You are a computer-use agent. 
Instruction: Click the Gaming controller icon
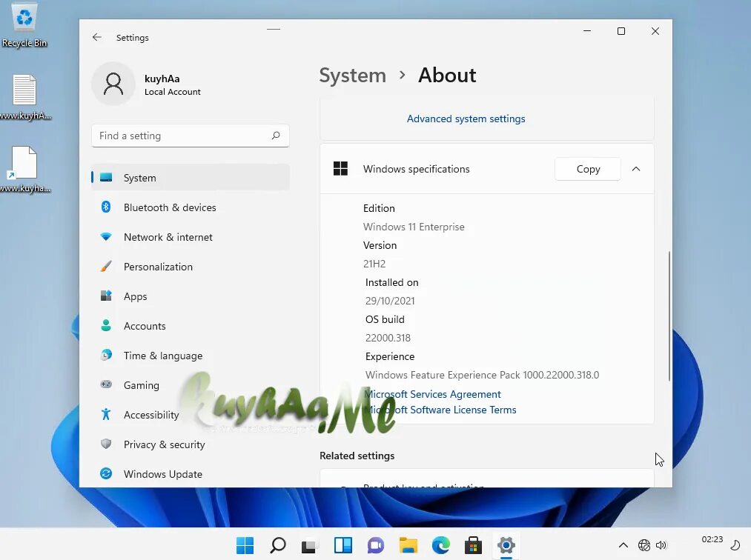tap(106, 384)
